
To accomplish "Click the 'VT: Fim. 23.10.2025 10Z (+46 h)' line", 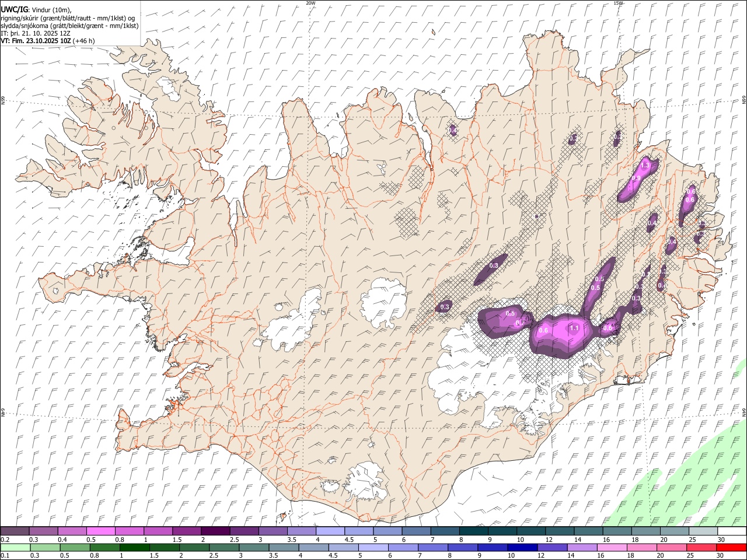I will (47, 41).
